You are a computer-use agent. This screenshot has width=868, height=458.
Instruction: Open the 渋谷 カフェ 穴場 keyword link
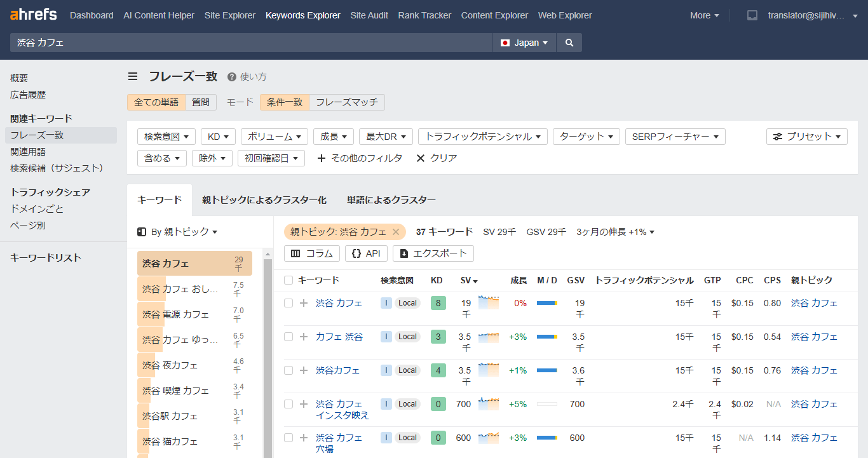coord(339,441)
